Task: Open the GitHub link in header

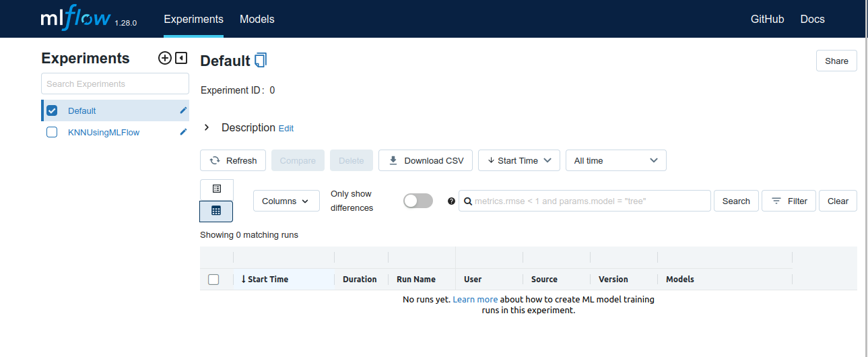Action: (x=768, y=19)
